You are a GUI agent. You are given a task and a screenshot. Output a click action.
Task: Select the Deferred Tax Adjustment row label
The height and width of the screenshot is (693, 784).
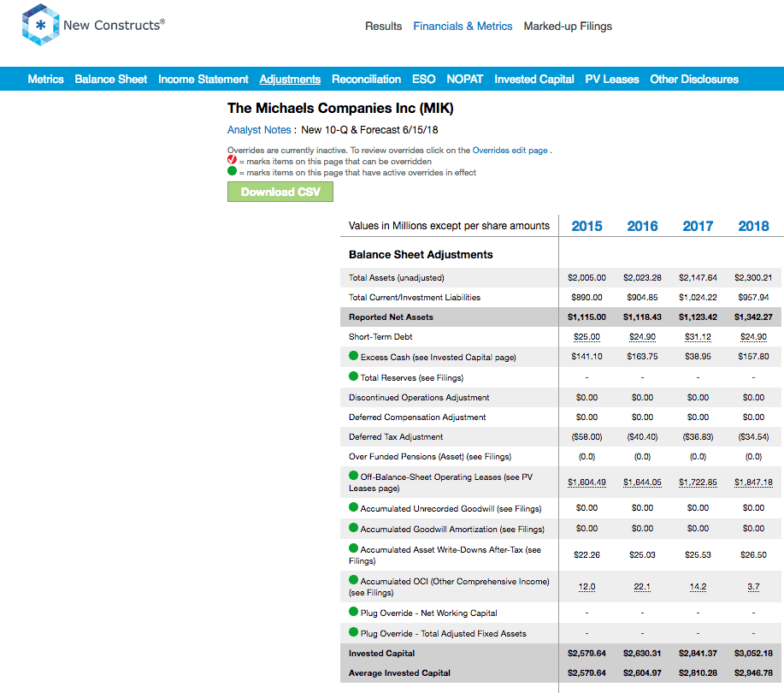tap(396, 437)
